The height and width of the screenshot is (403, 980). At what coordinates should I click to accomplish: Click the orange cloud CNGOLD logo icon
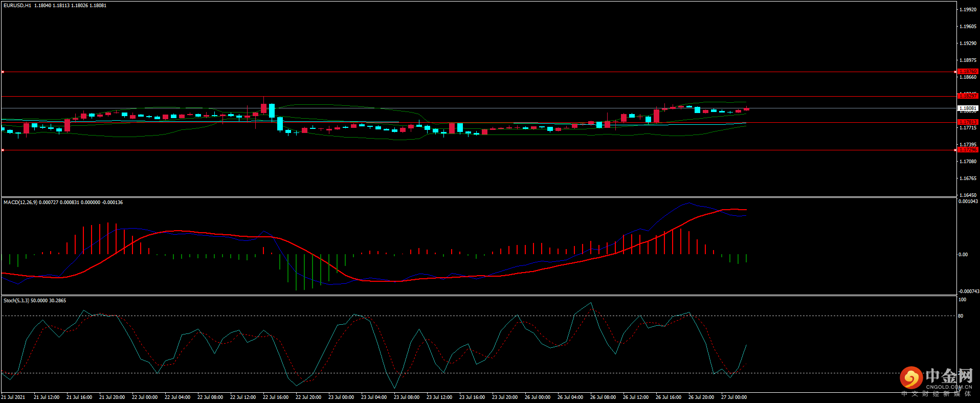tap(911, 378)
